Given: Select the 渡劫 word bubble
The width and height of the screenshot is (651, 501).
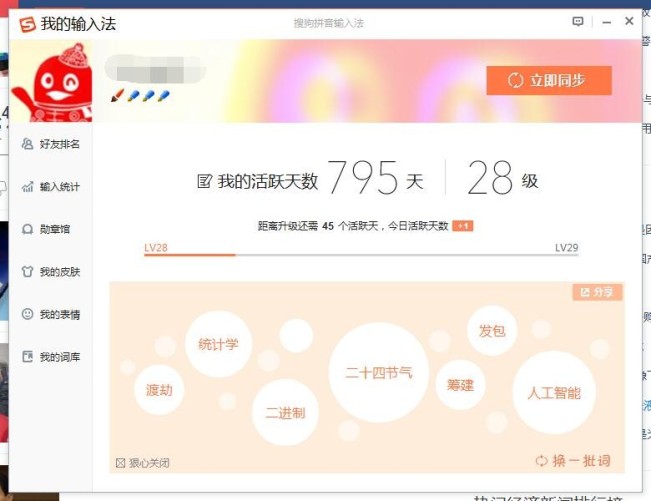Looking at the screenshot, I should (x=159, y=390).
